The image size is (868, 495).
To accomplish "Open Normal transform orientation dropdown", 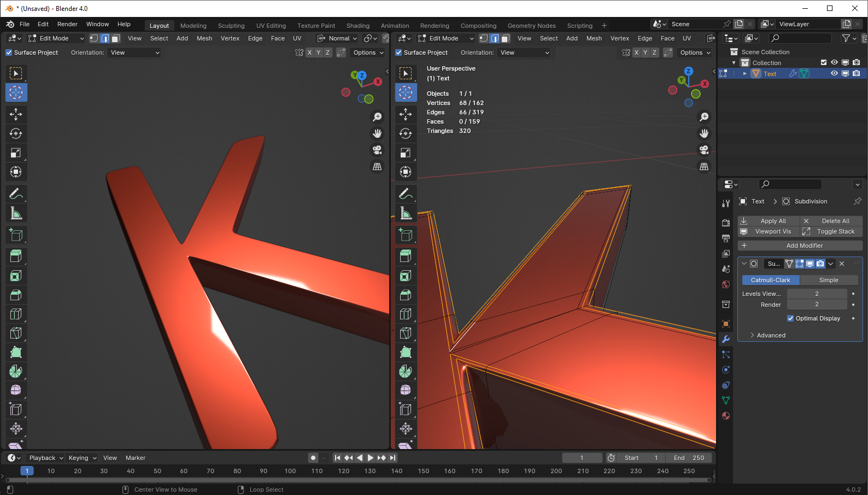I will [337, 38].
